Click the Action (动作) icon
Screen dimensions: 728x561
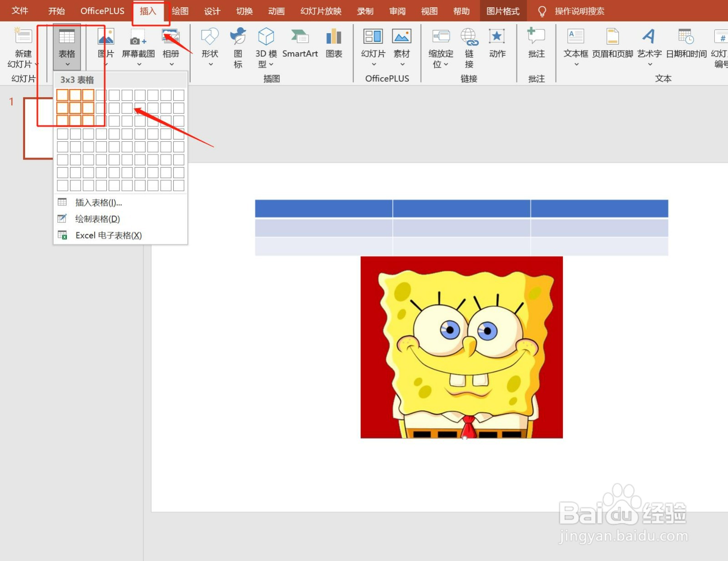click(x=497, y=36)
